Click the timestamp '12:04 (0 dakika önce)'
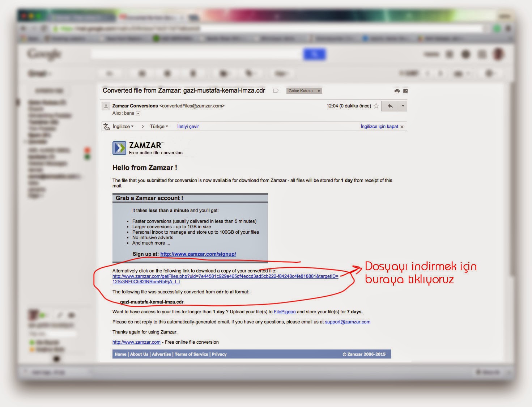Screen dimensions: 532x407 [x=349, y=106]
